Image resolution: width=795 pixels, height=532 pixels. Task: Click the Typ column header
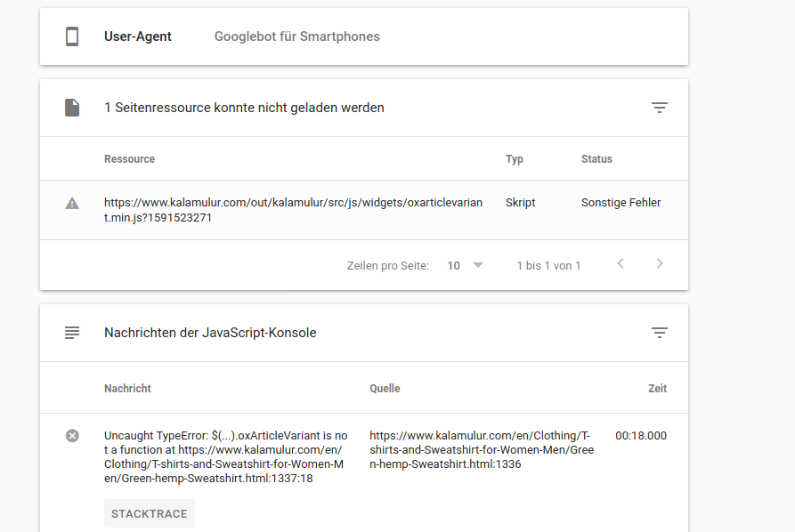tap(515, 159)
